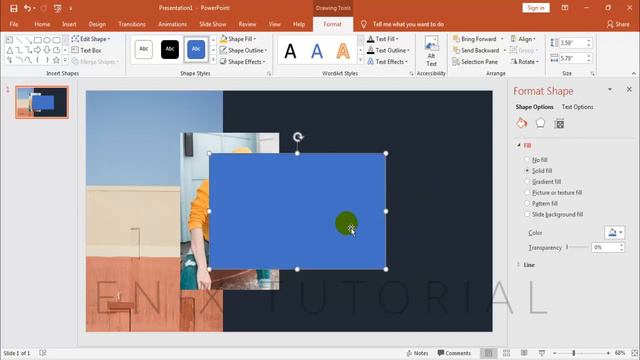
Task: Apply the white Abc shape style
Action: coord(144,49)
